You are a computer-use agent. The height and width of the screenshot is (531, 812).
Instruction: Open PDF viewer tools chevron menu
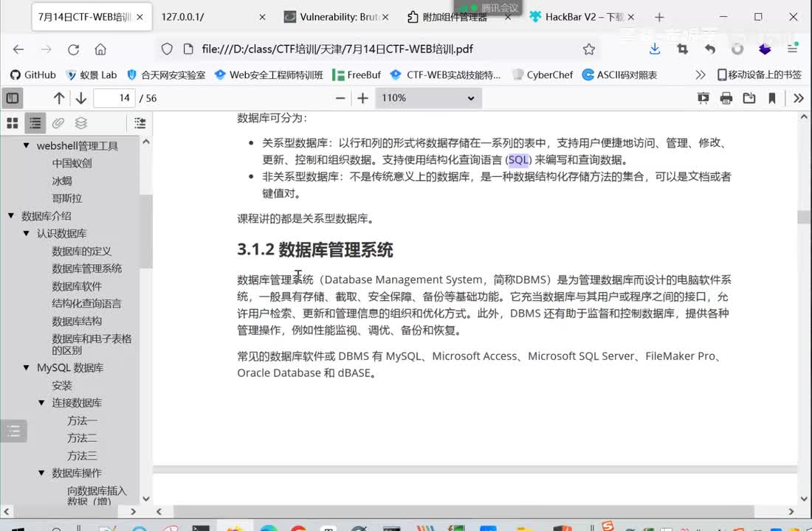pyautogui.click(x=799, y=98)
